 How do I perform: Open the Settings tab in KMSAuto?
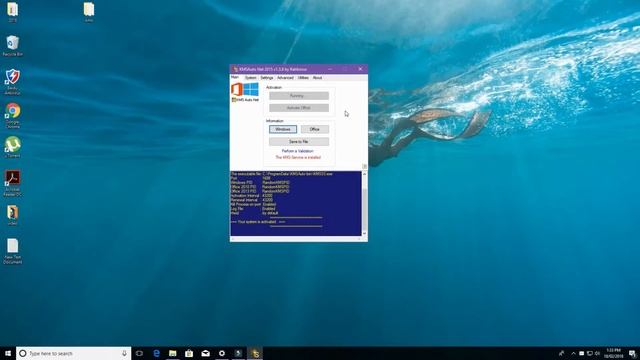tap(267, 78)
